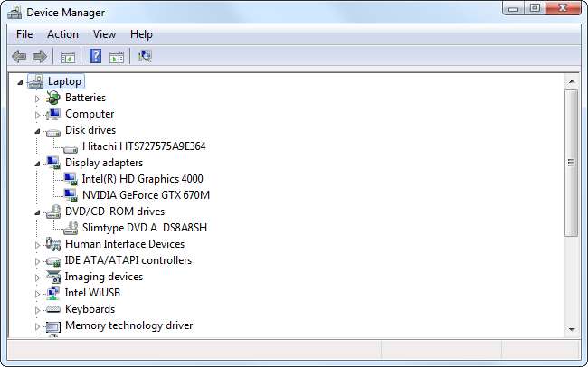Click the Intel WiUSB device icon
This screenshot has width=588, height=367.
53,293
